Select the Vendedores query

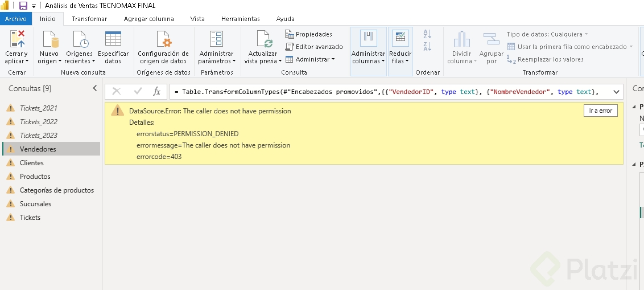pos(51,149)
